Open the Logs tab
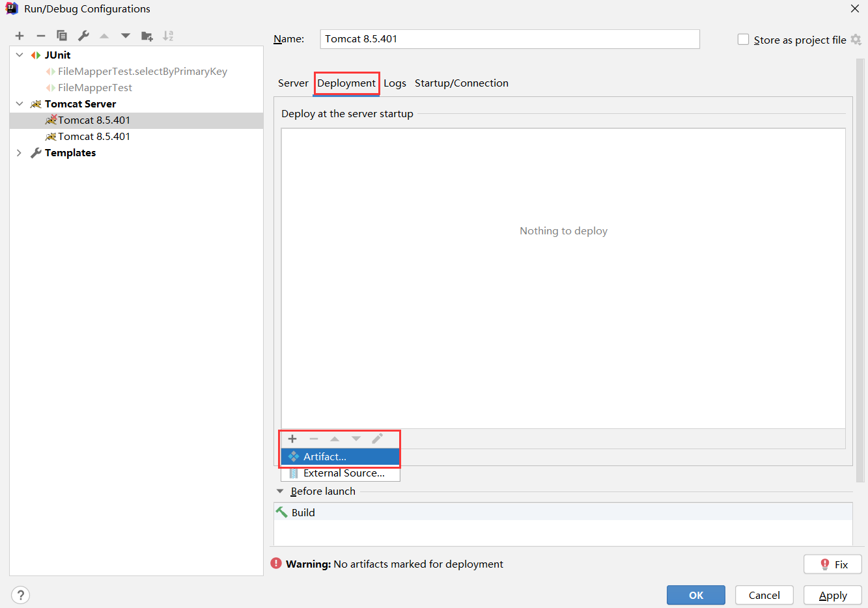 (x=395, y=83)
